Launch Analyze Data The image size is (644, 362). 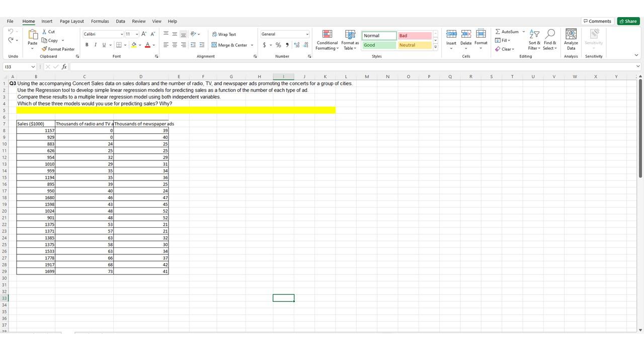pyautogui.click(x=571, y=40)
